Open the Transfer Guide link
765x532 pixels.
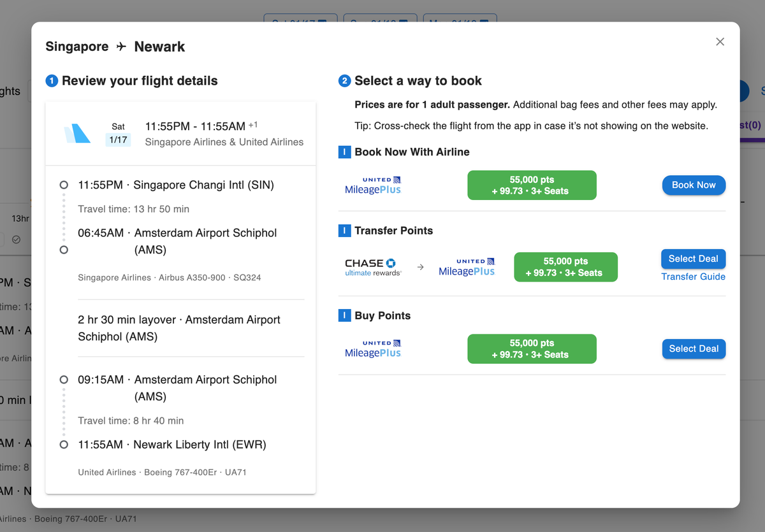693,277
